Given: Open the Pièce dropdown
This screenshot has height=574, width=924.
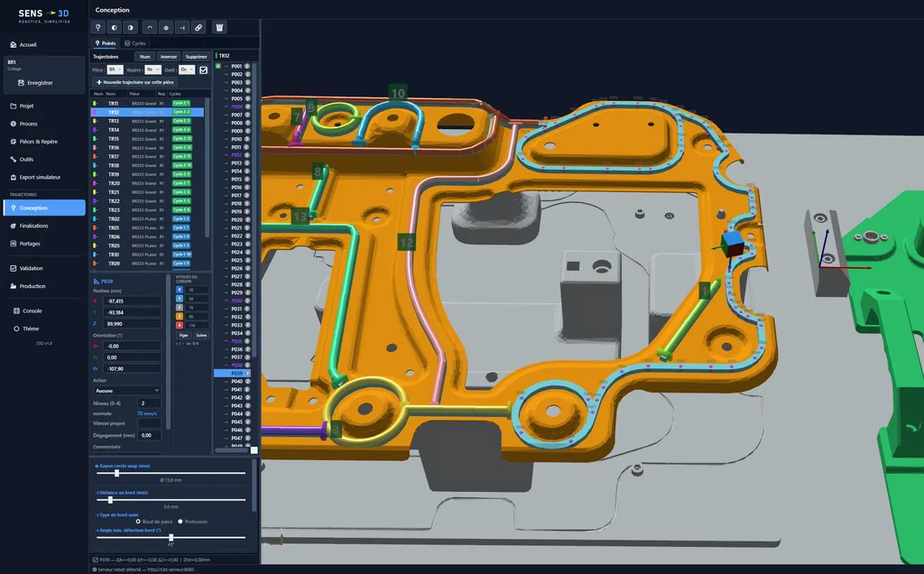Looking at the screenshot, I should point(115,69).
